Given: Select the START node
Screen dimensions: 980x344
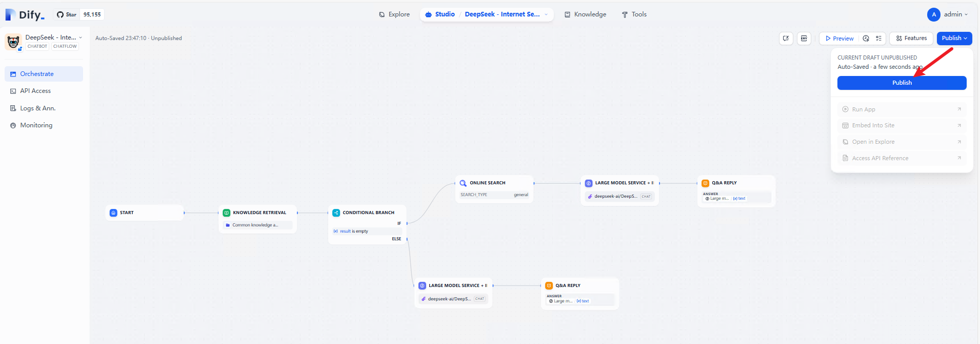Looking at the screenshot, I should (145, 213).
